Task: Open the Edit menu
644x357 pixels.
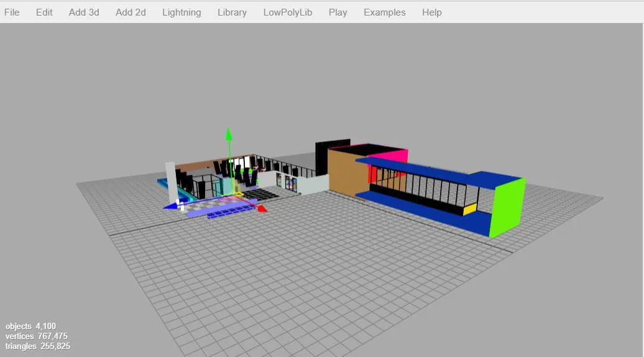Action: coord(44,12)
